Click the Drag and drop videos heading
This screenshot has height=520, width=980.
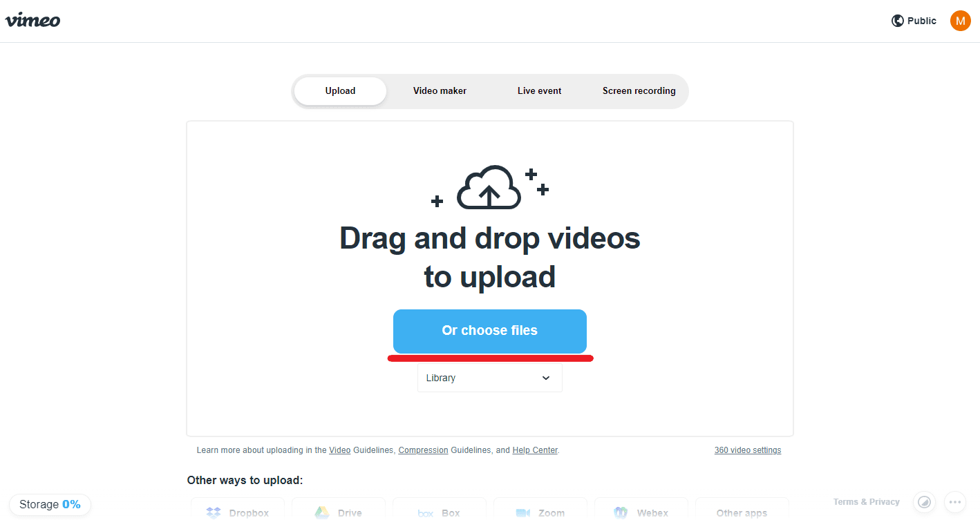[x=490, y=258]
